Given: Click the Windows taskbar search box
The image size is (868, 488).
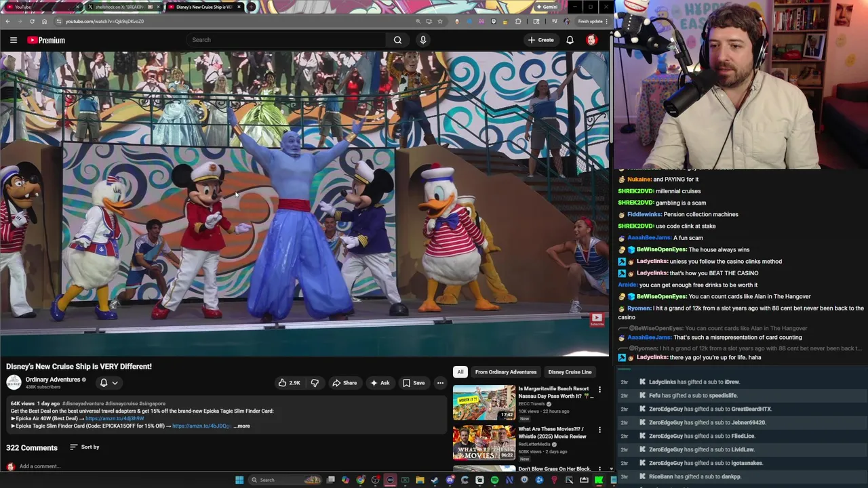Looking at the screenshot, I should click(285, 480).
